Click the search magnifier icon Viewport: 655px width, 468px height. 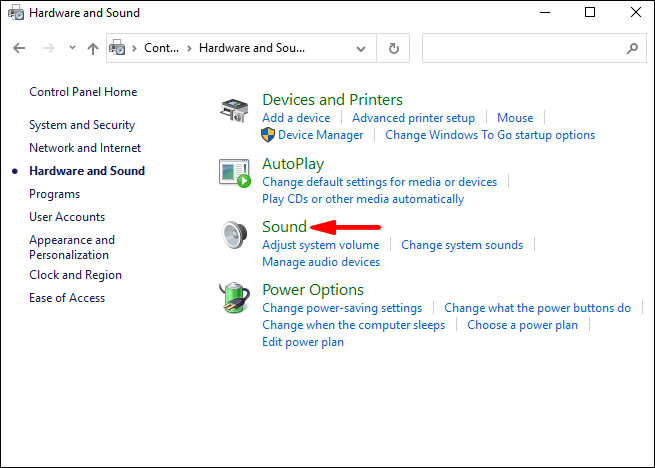pos(632,48)
